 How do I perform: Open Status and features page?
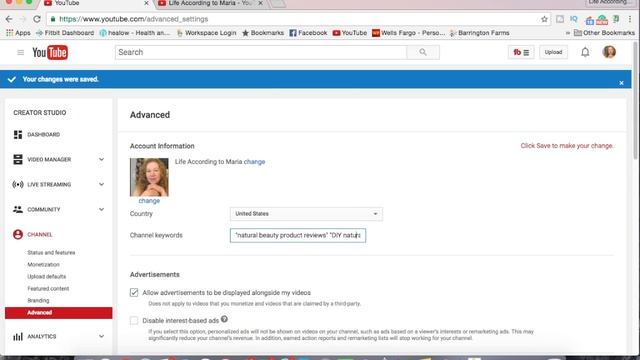51,253
